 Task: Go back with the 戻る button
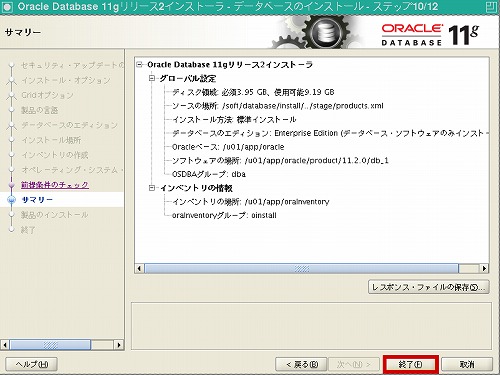(x=302, y=364)
